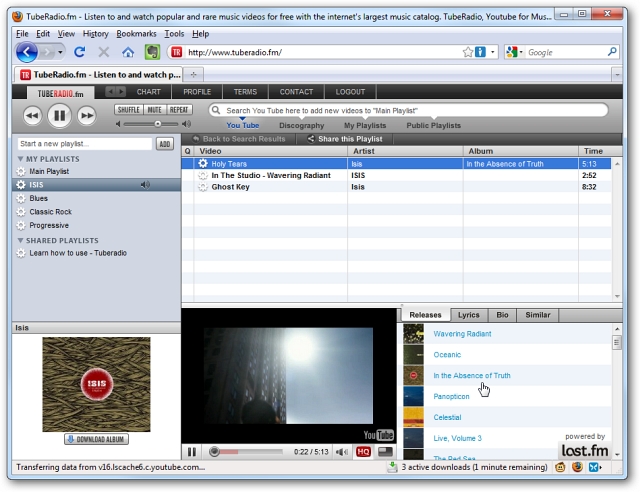Image resolution: width=640 pixels, height=492 pixels.
Task: Go to the browser home page
Action: [127, 52]
